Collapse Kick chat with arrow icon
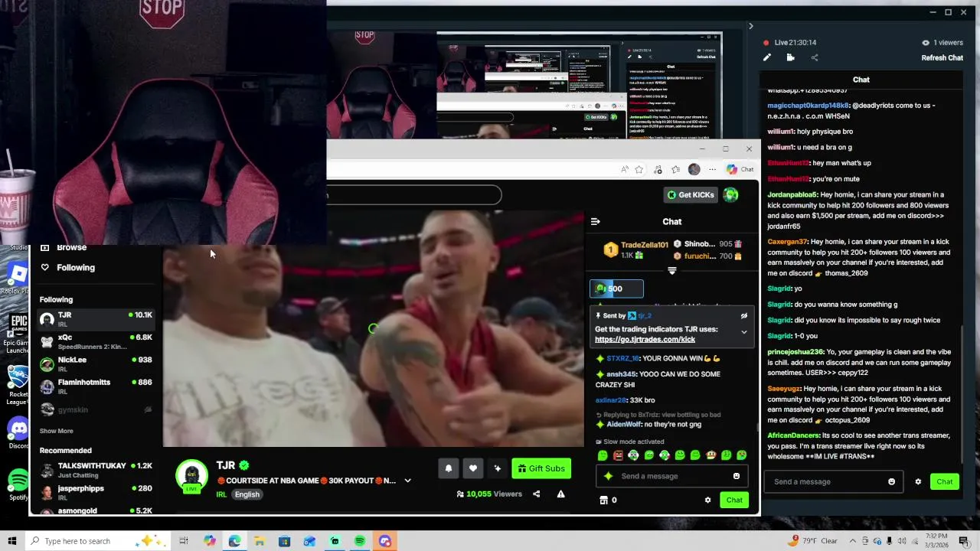980x551 pixels. (596, 221)
